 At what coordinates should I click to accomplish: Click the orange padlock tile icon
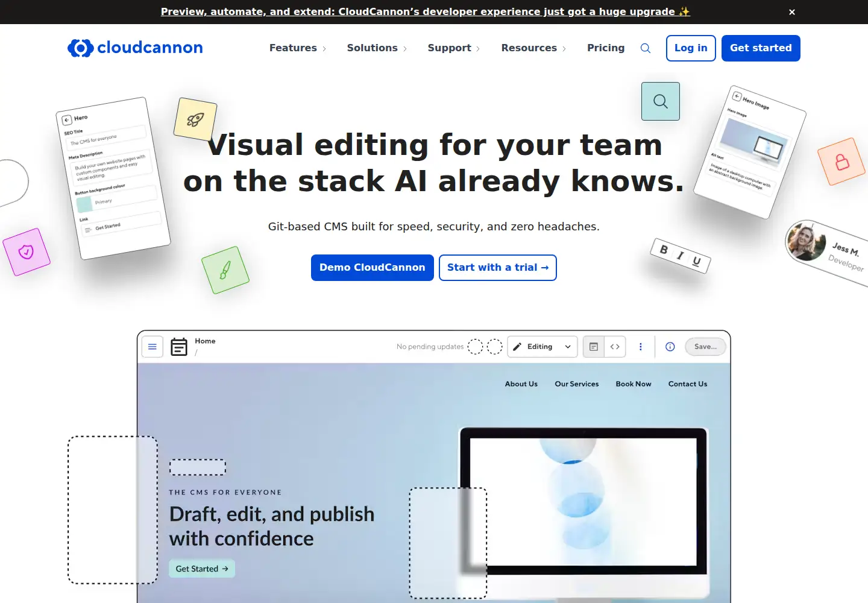pyautogui.click(x=841, y=162)
